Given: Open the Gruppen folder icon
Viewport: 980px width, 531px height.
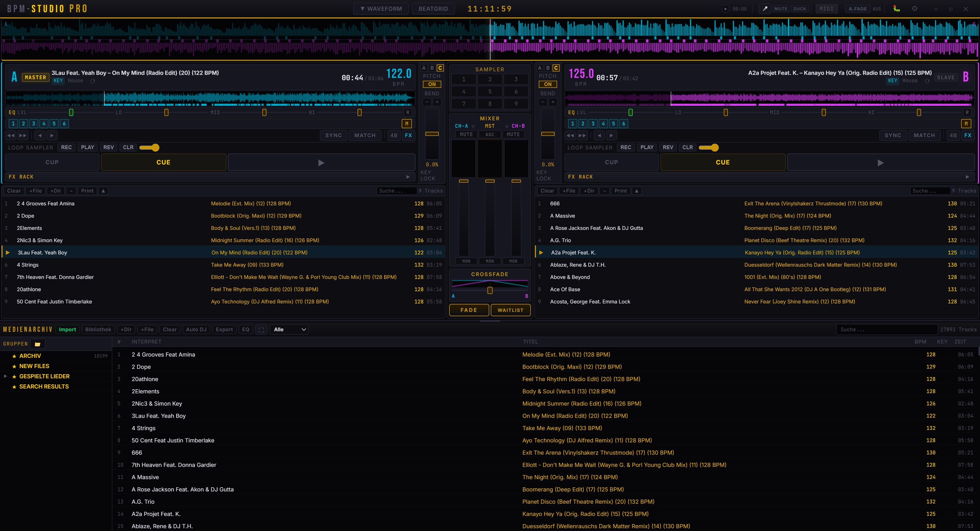Looking at the screenshot, I should [38, 344].
